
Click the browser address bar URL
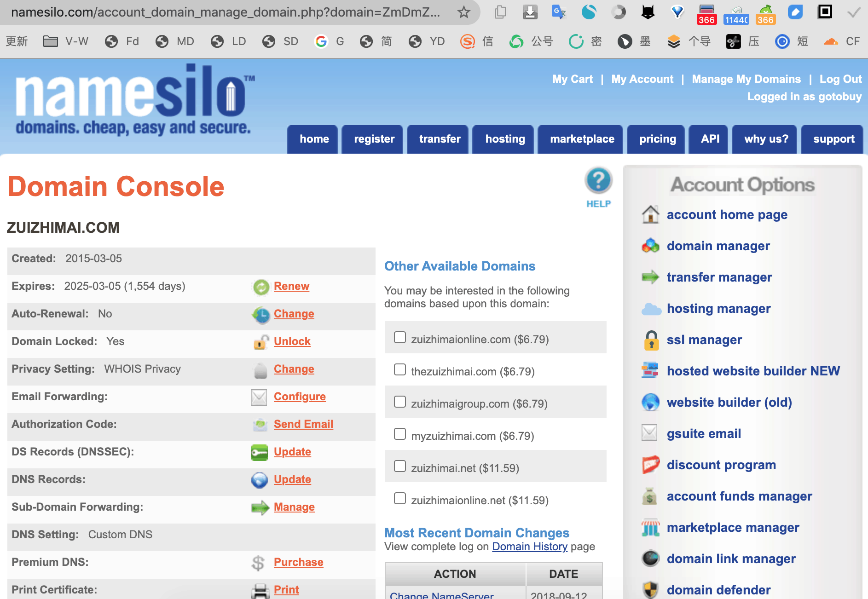tap(226, 12)
